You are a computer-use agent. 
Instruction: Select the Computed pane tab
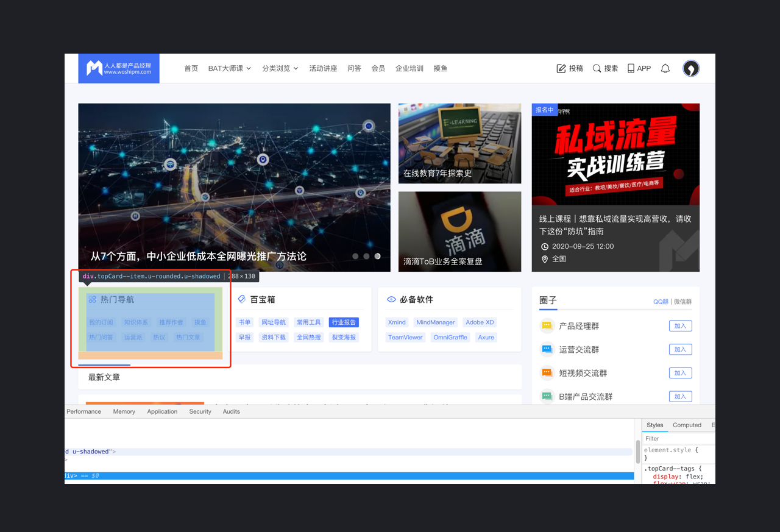pos(687,425)
